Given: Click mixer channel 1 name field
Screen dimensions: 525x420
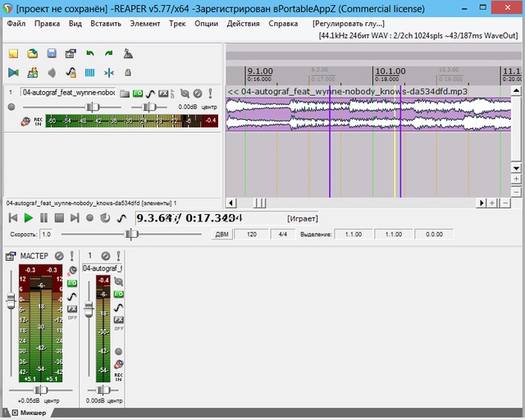Looking at the screenshot, I should [x=103, y=268].
